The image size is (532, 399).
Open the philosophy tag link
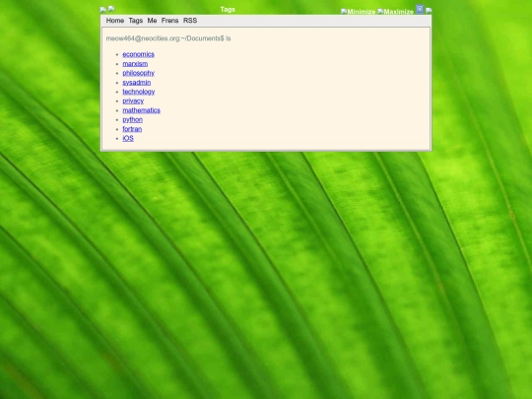(139, 73)
